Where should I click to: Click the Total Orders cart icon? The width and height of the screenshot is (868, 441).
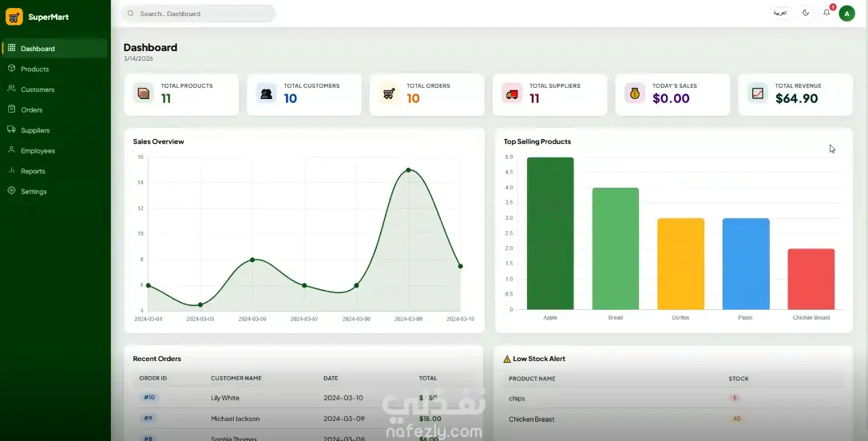point(389,93)
